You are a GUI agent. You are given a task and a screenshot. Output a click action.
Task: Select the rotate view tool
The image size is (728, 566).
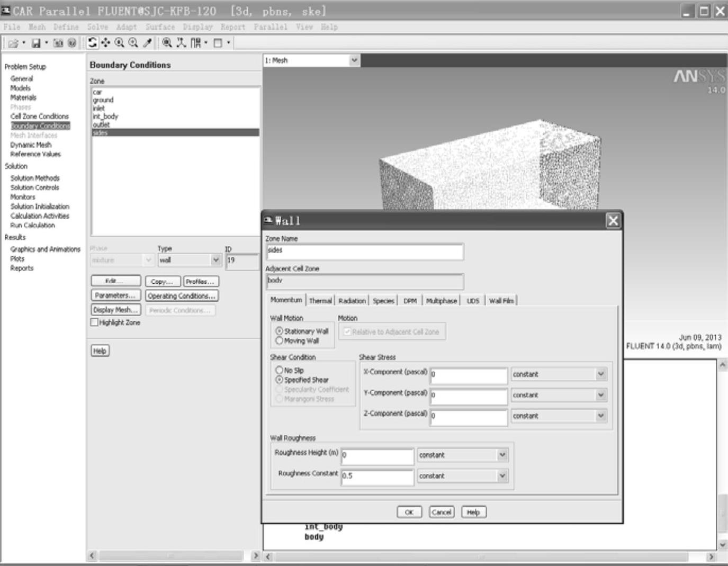click(x=93, y=43)
